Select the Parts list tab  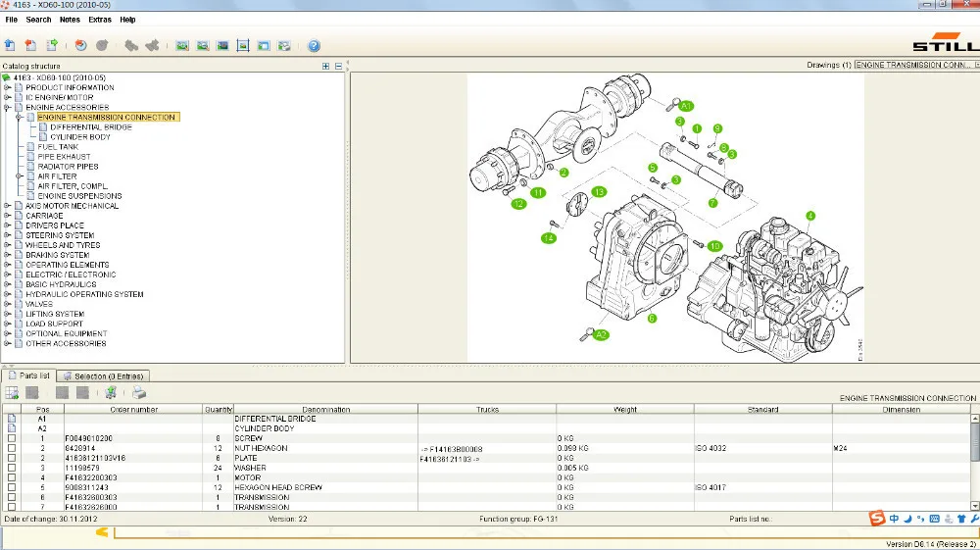(x=29, y=375)
